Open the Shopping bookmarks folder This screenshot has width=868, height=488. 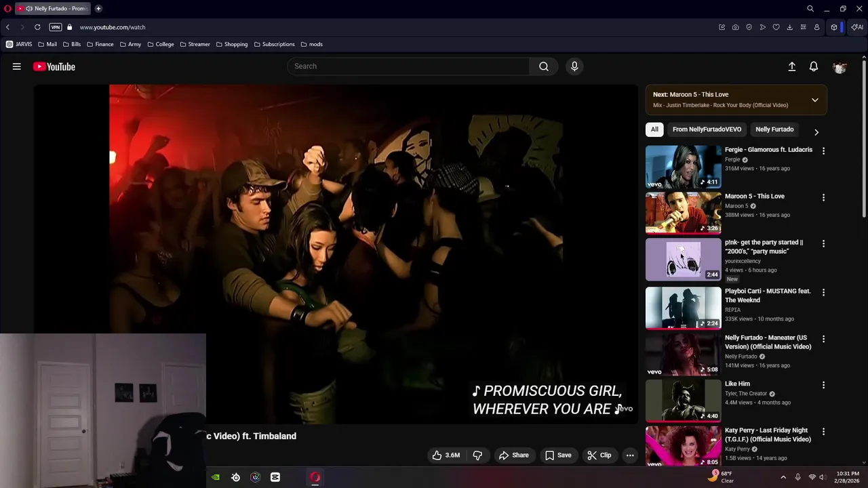point(232,44)
